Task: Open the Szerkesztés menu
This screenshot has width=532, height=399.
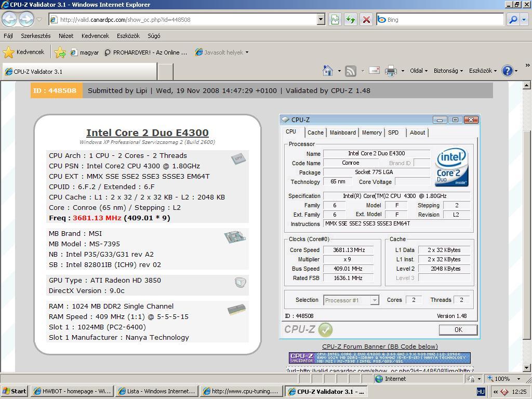Action: (36, 36)
